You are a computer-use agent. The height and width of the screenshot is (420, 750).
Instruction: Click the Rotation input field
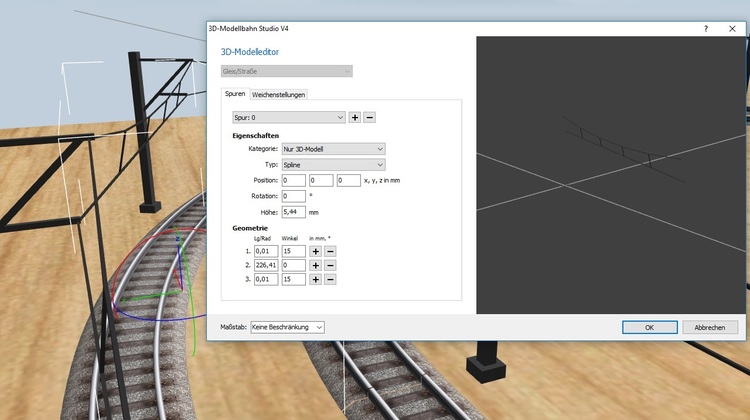293,196
